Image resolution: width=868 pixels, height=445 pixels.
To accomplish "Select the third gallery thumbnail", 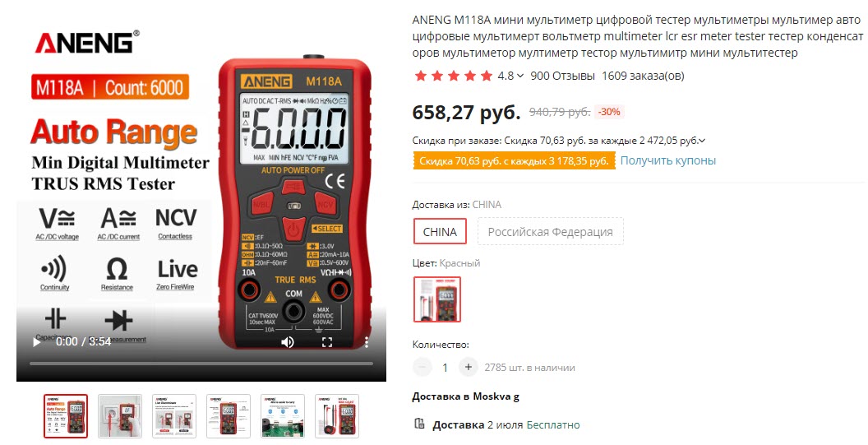I will tap(174, 416).
